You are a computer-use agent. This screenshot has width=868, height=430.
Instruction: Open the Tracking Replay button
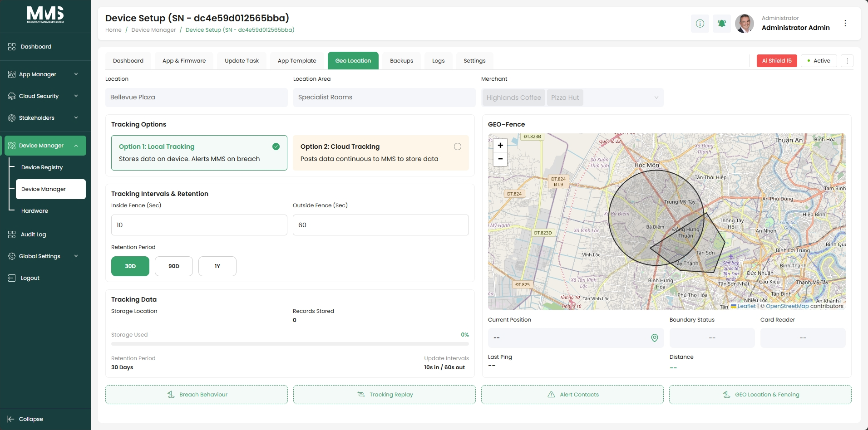[385, 395]
